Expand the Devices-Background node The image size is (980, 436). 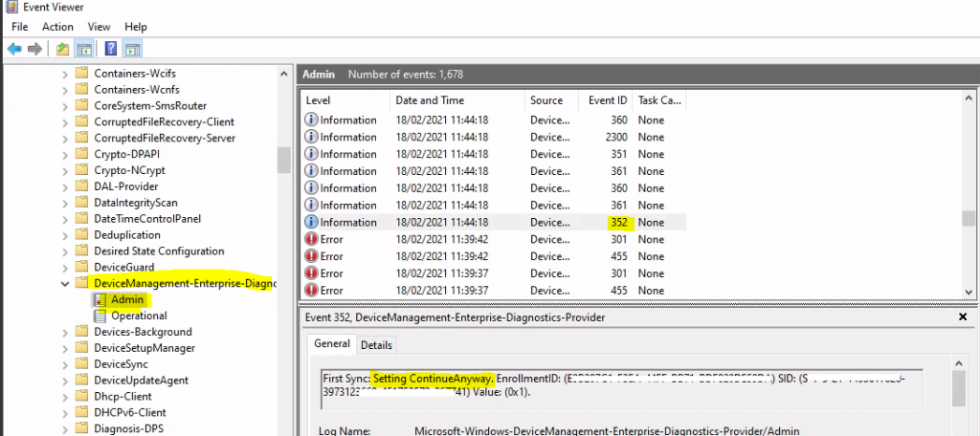65,332
